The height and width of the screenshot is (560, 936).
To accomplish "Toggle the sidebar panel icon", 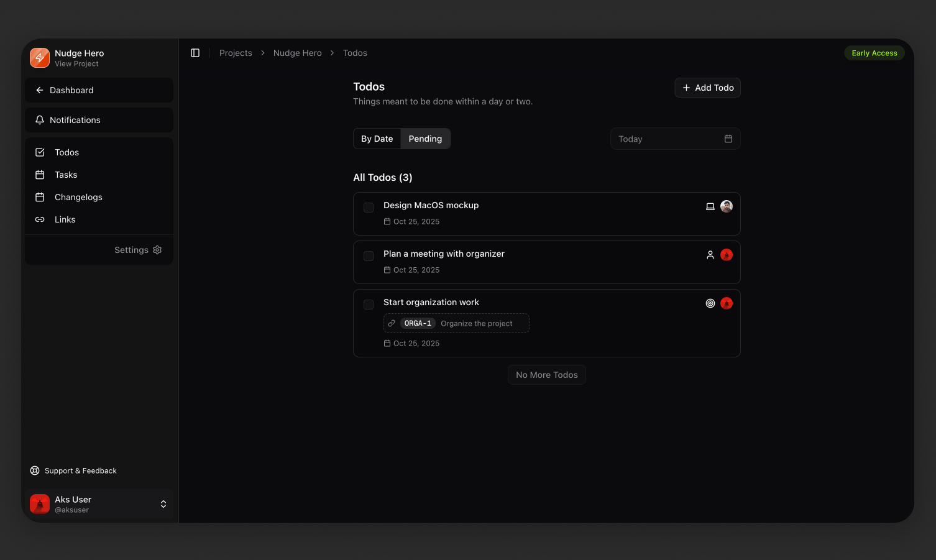I will [x=195, y=53].
